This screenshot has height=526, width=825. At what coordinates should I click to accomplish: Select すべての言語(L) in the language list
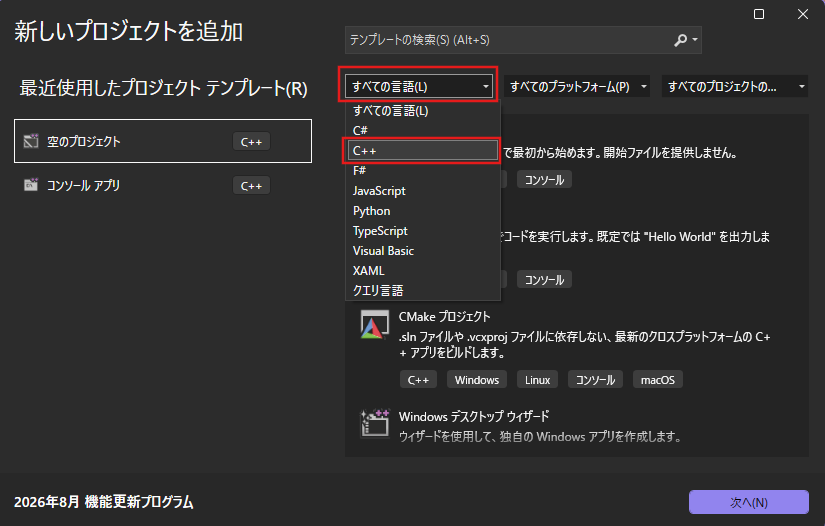click(x=422, y=111)
